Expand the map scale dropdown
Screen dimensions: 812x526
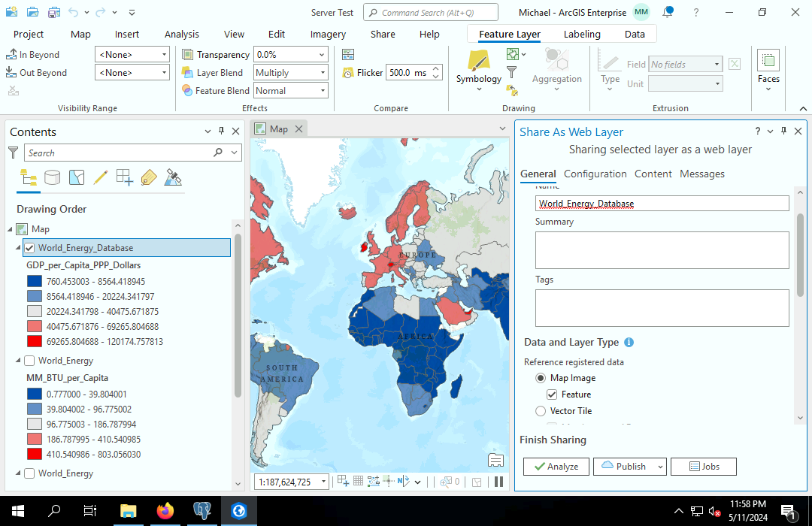323,482
